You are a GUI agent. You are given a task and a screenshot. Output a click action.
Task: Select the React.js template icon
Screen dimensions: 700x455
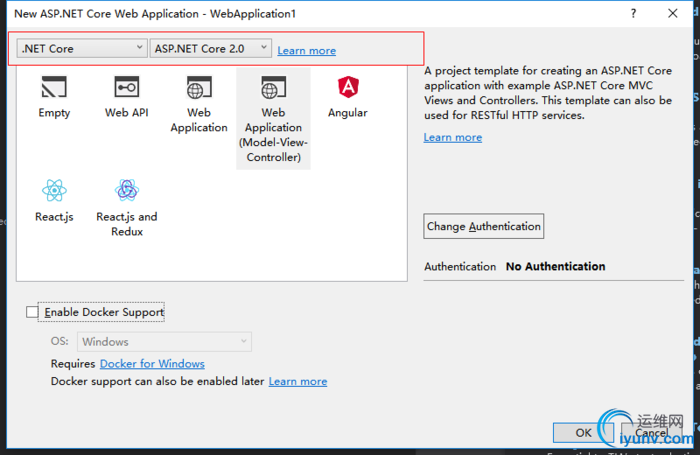click(x=54, y=191)
